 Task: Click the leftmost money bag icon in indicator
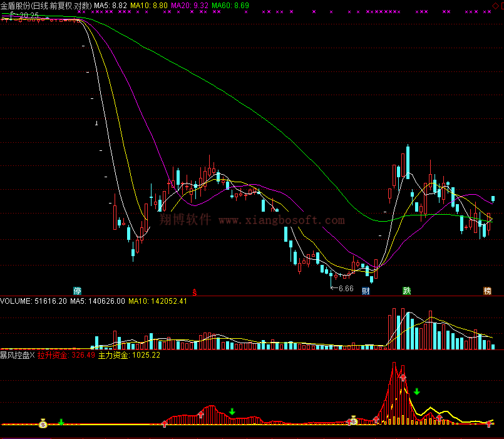(x=43, y=423)
